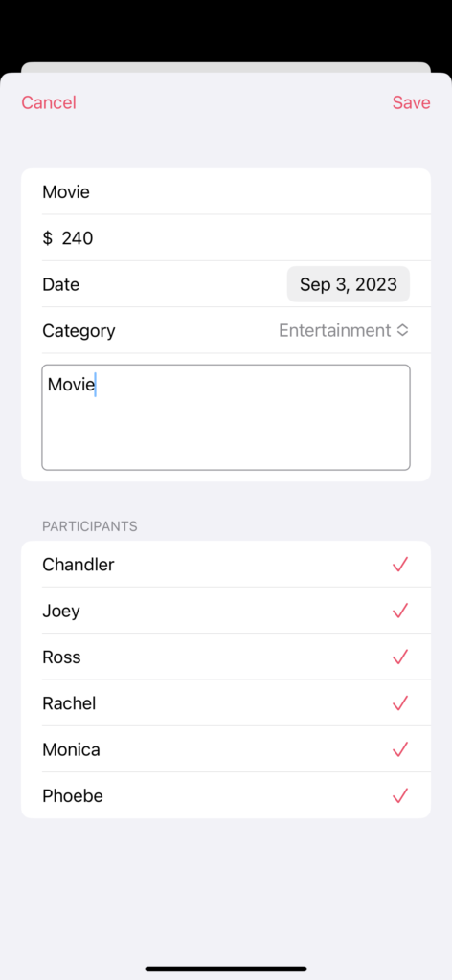Viewport: 452px width, 980px height.
Task: Tap the dollar sign currency symbol
Action: coord(48,238)
